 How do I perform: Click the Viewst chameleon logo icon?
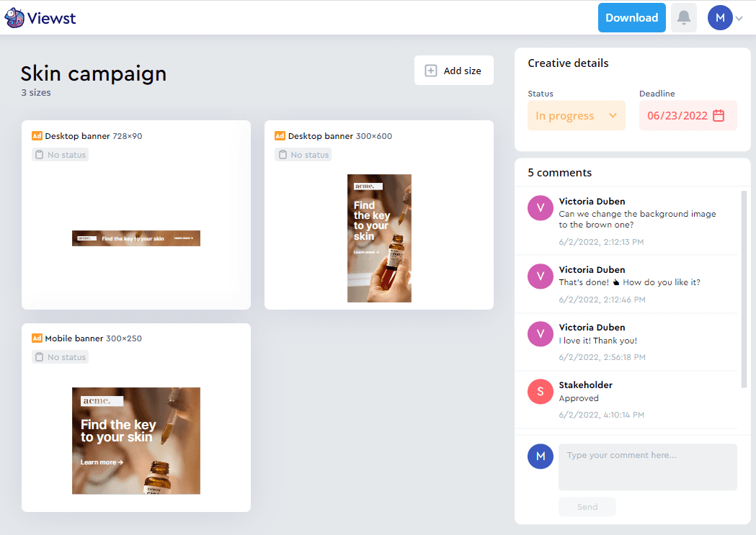[x=14, y=18]
